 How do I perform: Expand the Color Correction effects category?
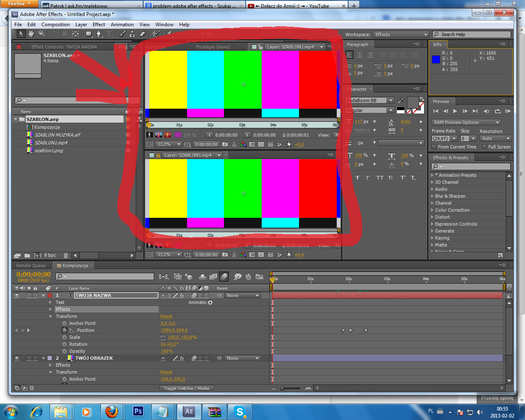click(432, 210)
